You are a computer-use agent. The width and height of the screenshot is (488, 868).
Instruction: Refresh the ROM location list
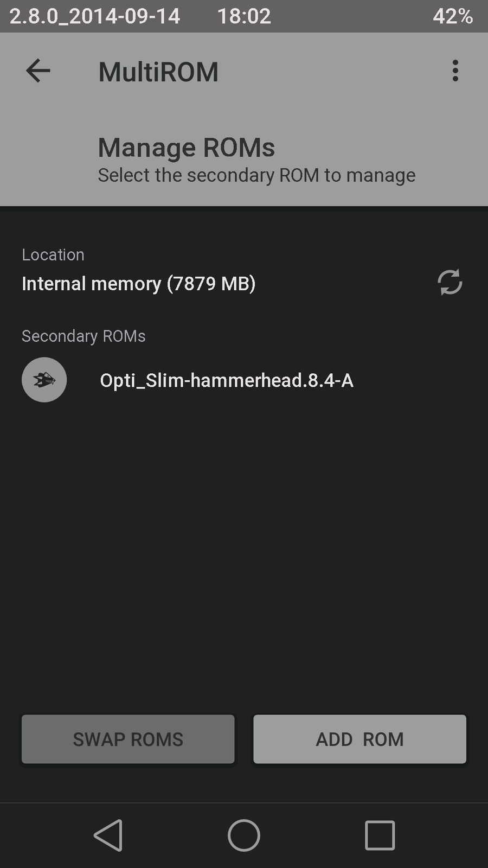tap(450, 282)
